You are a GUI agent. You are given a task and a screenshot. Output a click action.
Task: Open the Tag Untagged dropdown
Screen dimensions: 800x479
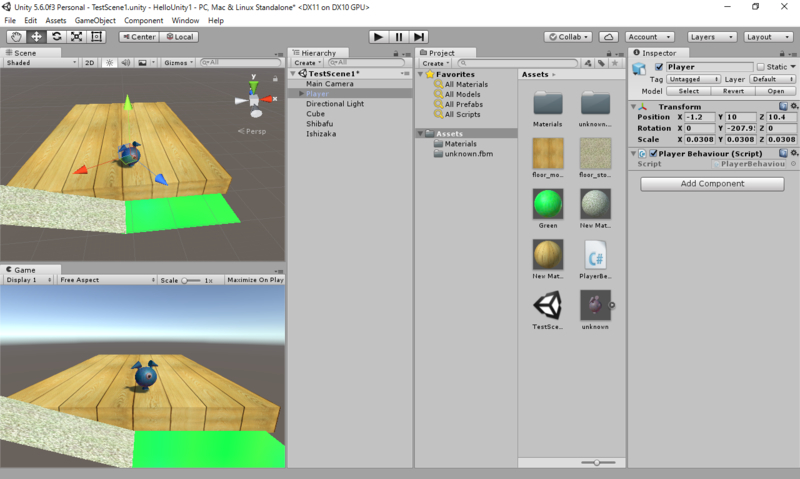[x=693, y=79]
